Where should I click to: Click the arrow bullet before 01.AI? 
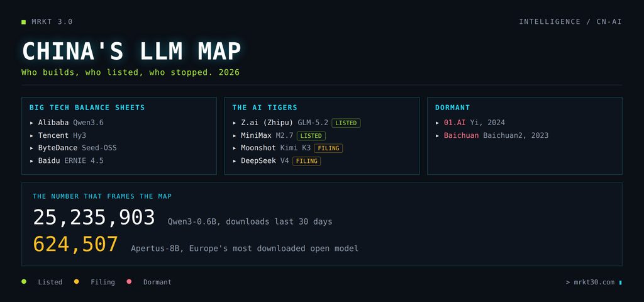tap(438, 123)
